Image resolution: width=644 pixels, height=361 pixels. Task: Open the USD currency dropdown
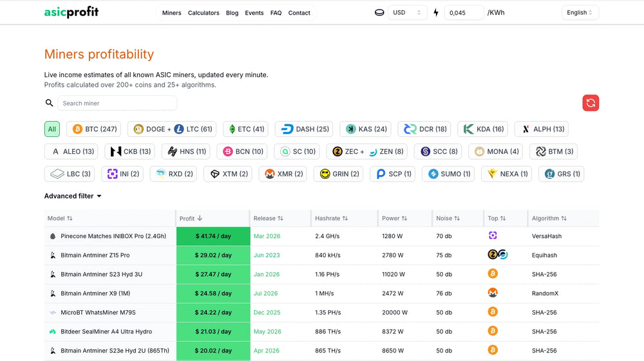point(407,12)
